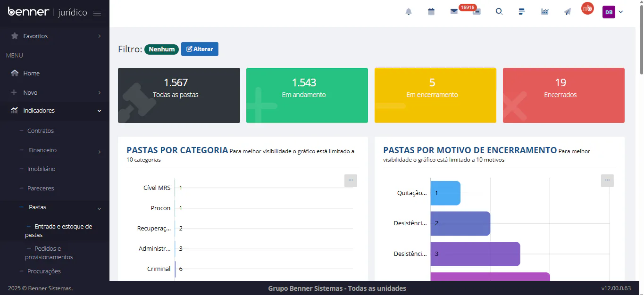Click the page vertical scrollbar
644x295 pixels.
pyautogui.click(x=641, y=40)
